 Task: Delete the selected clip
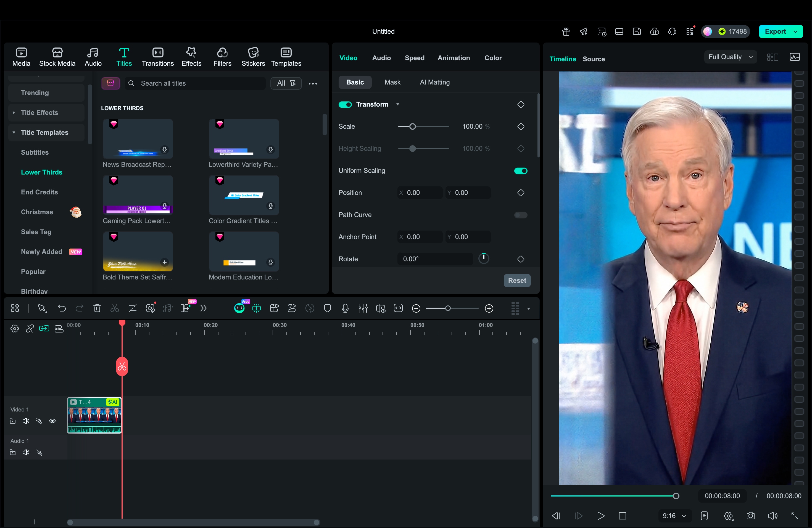[x=97, y=308]
